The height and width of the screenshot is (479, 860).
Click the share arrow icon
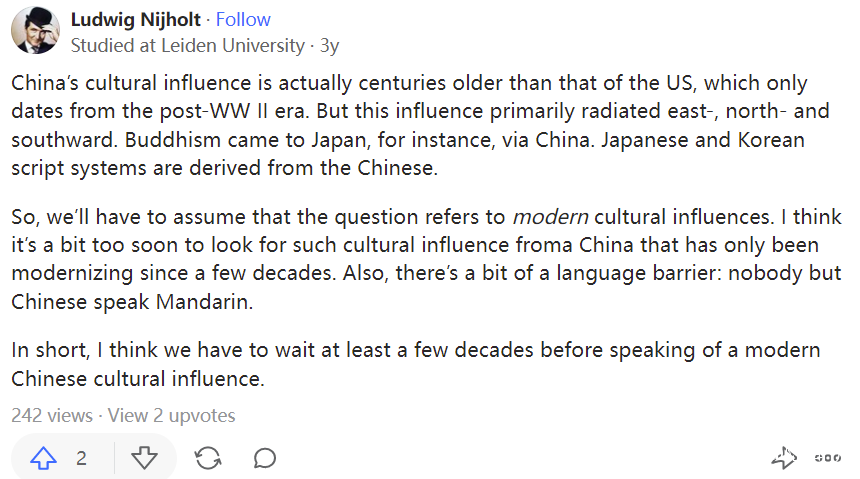pyautogui.click(x=784, y=458)
